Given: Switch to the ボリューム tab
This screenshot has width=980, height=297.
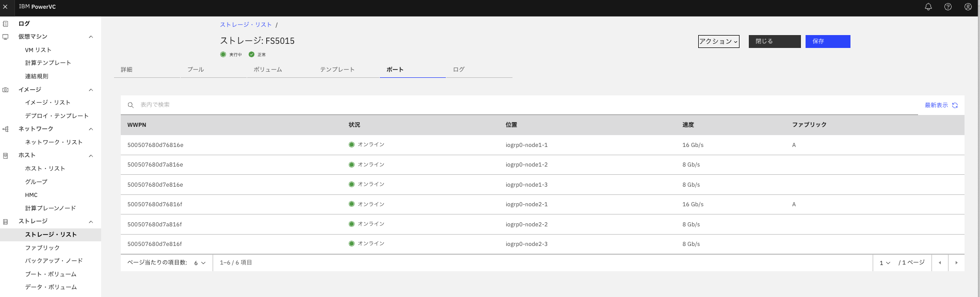Looking at the screenshot, I should coord(279,70).
